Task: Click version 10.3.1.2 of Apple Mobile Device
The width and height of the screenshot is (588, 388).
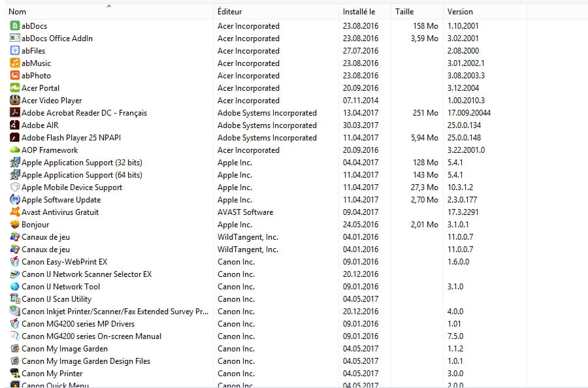Action: point(460,187)
